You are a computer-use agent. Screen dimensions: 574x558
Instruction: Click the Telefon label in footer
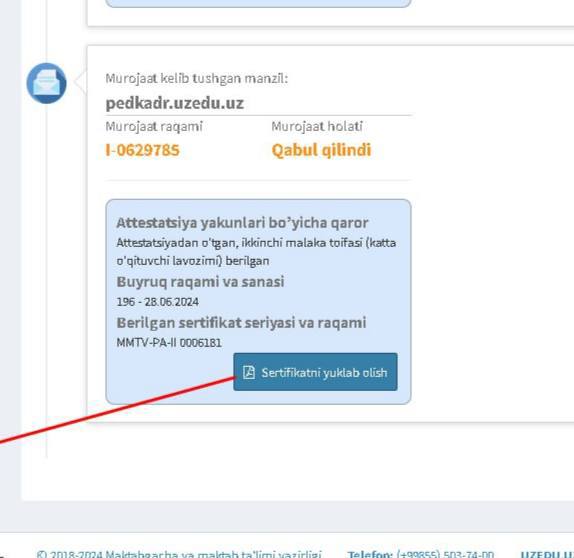370,554
